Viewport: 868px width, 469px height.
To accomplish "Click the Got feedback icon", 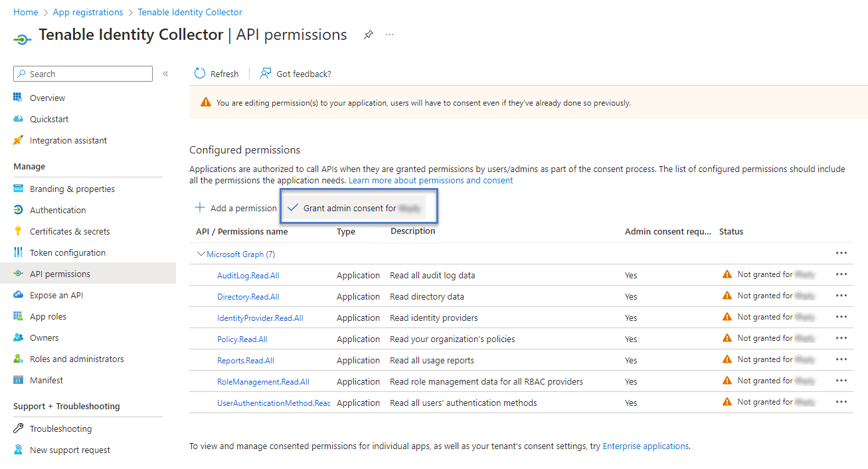I will [266, 73].
